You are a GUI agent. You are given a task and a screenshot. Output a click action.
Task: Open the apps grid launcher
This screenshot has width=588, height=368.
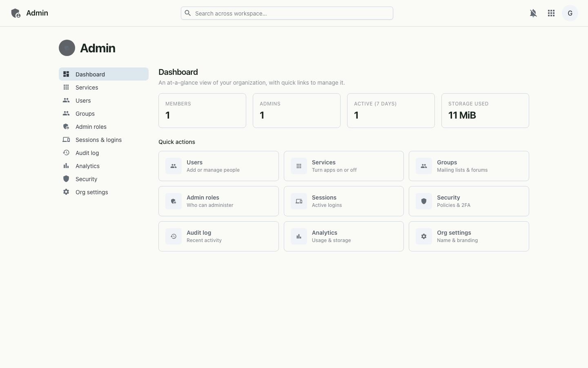[551, 13]
